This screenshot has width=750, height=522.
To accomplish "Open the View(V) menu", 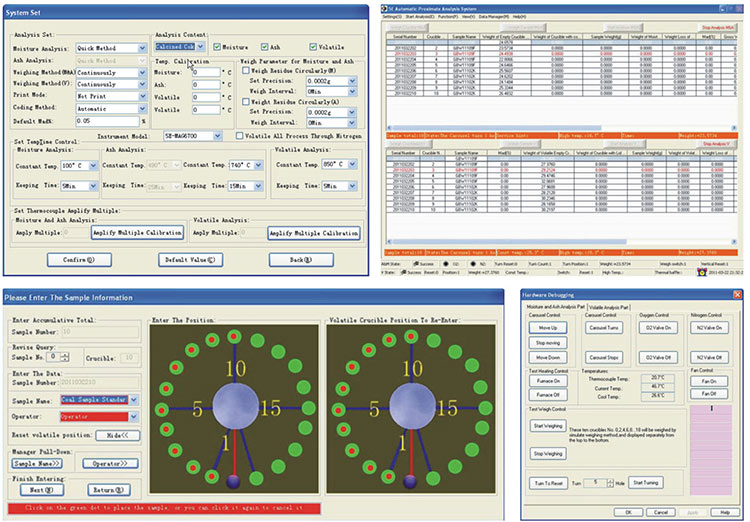I will tap(468, 17).
